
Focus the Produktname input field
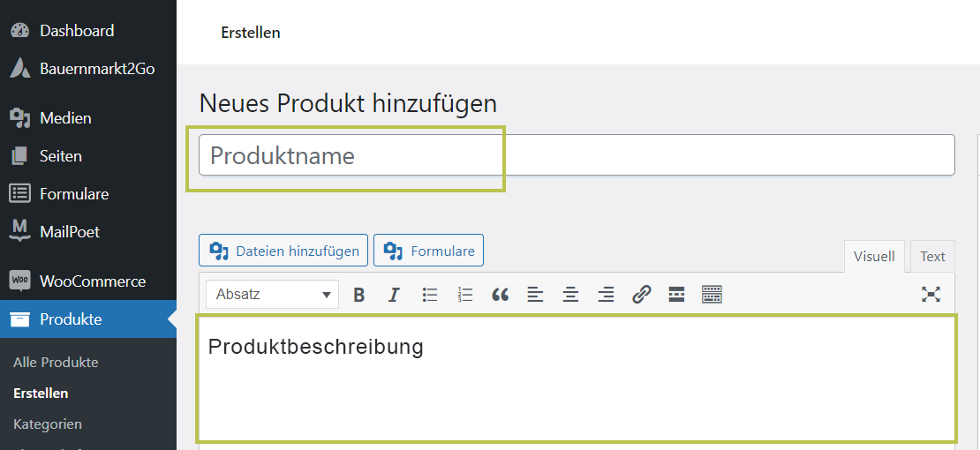click(577, 155)
